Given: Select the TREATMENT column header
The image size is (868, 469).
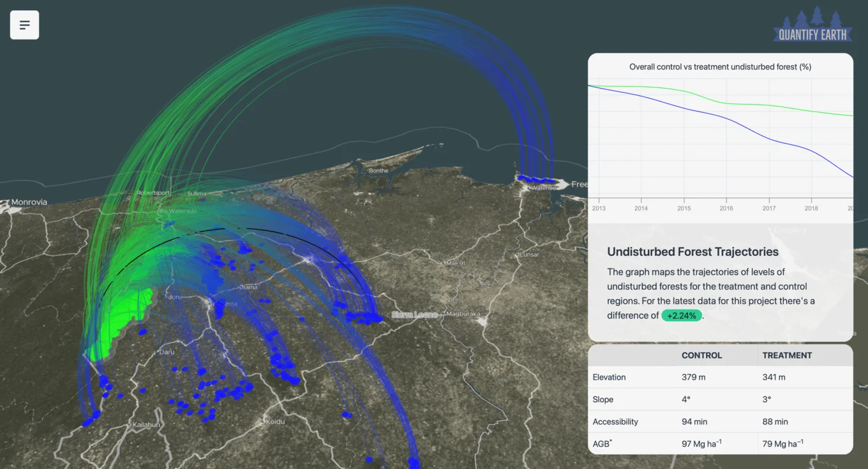Looking at the screenshot, I should pos(788,355).
